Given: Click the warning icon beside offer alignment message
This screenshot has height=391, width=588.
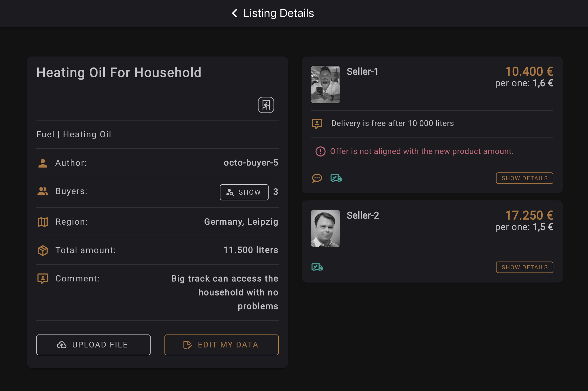Looking at the screenshot, I should (x=320, y=151).
